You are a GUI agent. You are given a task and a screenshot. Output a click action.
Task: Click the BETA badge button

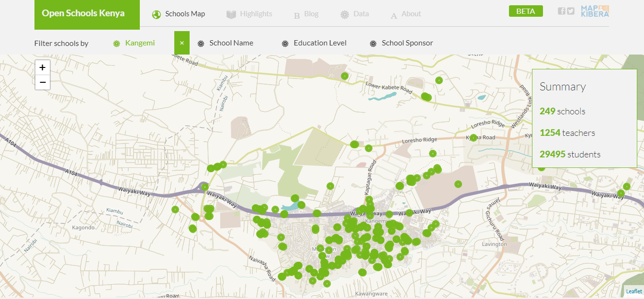pos(526,11)
